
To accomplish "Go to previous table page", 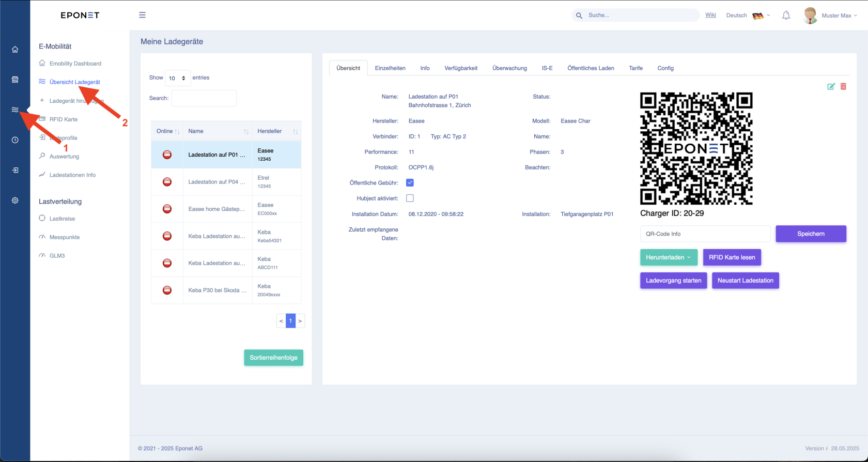I will (x=281, y=321).
